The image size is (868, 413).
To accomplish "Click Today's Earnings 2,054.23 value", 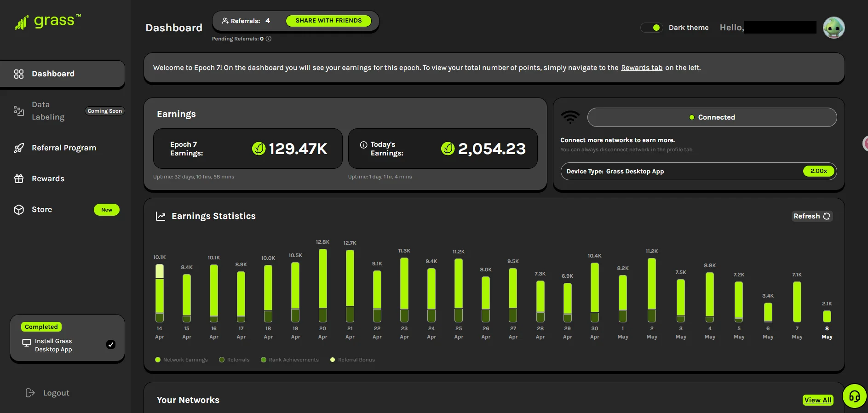I will point(492,149).
